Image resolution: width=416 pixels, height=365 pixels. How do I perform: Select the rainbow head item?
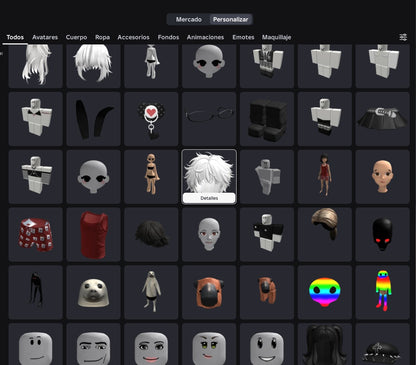click(x=325, y=292)
